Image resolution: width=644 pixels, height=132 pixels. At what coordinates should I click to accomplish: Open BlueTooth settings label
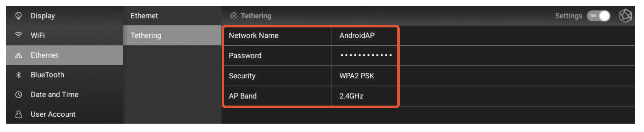(x=48, y=75)
